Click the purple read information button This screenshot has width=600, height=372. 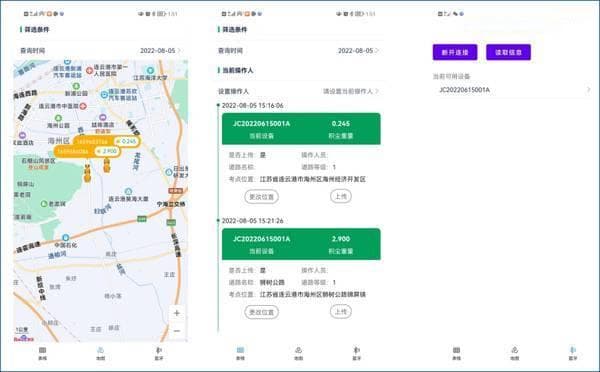click(x=508, y=52)
